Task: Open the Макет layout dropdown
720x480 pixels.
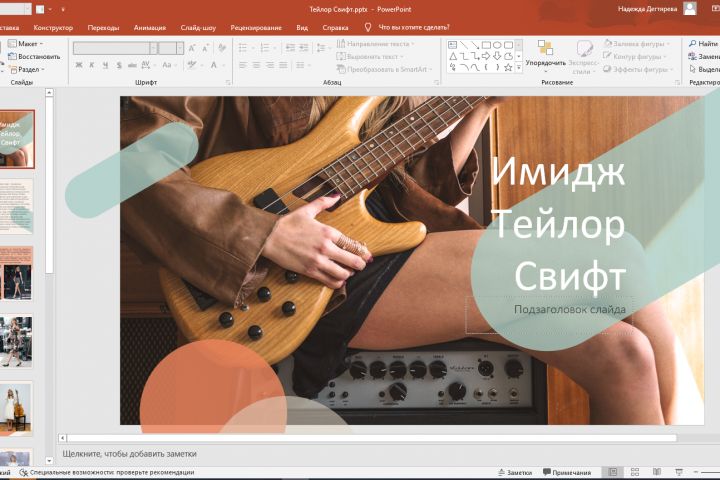Action: click(26, 44)
